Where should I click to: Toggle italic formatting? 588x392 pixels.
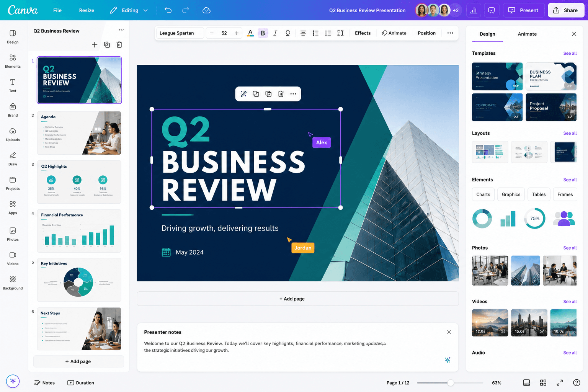[x=275, y=33]
